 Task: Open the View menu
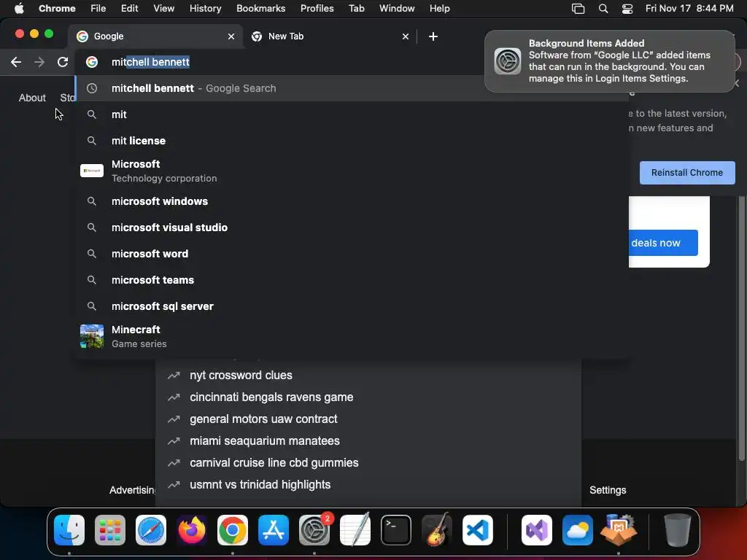[163, 8]
